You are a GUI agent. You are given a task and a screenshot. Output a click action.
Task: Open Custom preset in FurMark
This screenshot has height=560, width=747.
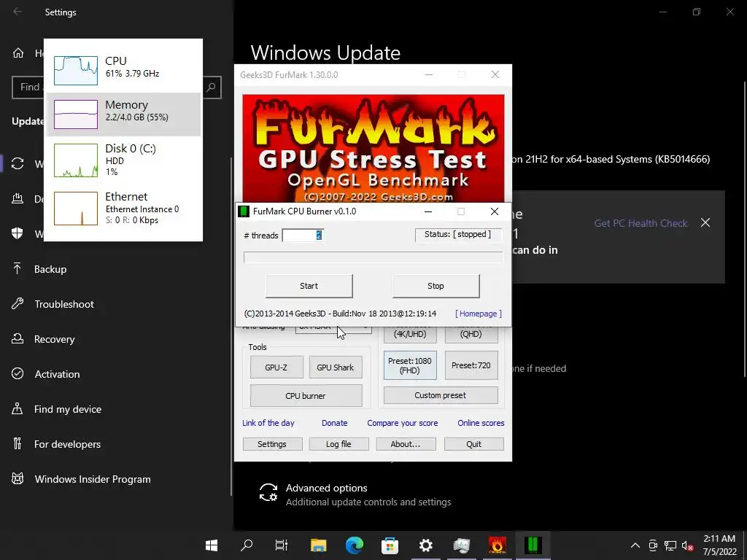tap(441, 395)
